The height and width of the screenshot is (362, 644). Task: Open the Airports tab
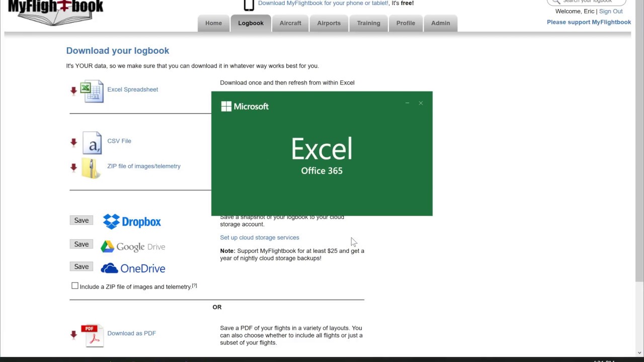[x=329, y=23]
